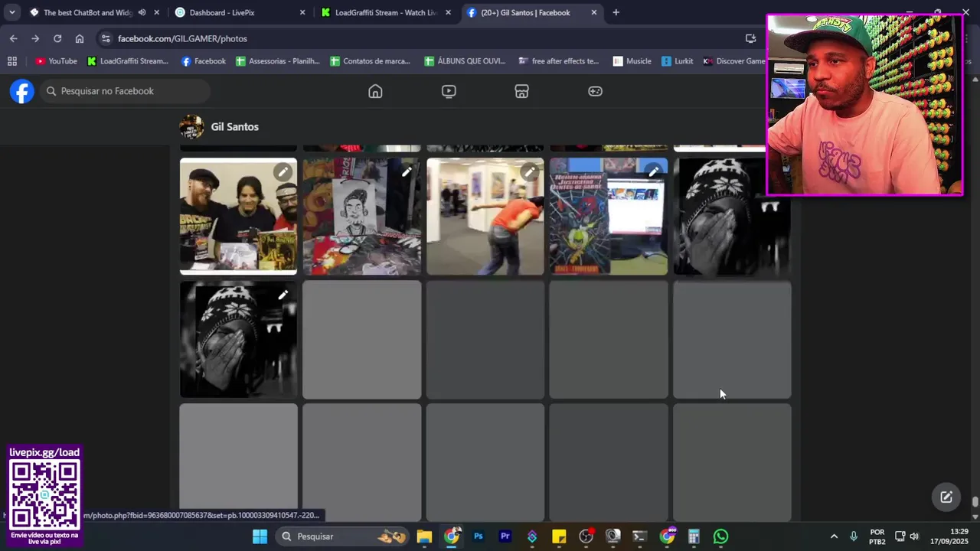Open the volume tray icon
Viewport: 980px width, 551px height.
point(914,536)
